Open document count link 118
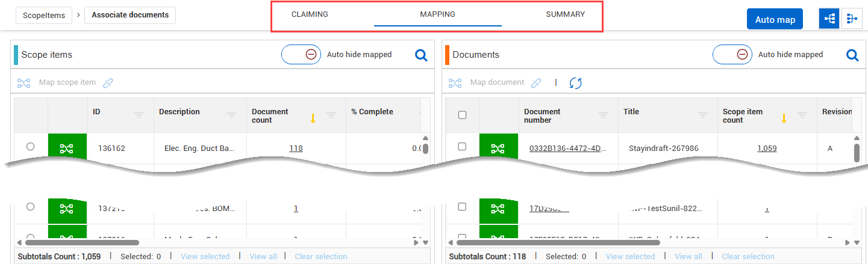The width and height of the screenshot is (868, 264). 296,149
